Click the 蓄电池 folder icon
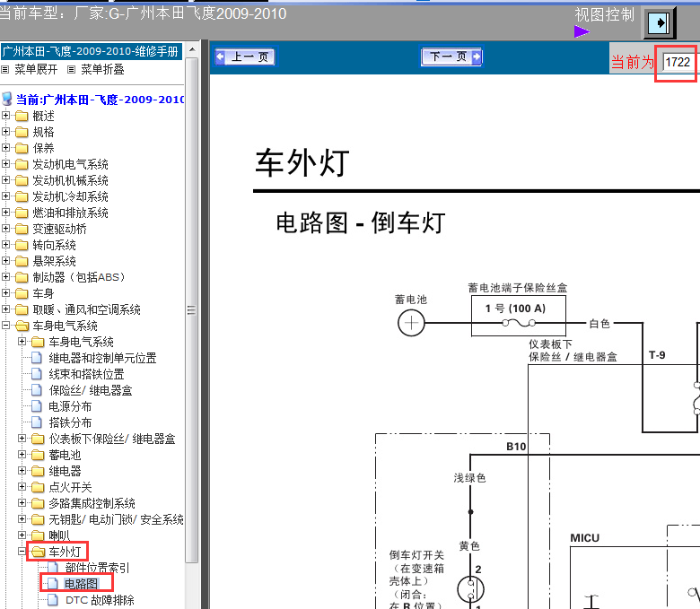 point(38,455)
